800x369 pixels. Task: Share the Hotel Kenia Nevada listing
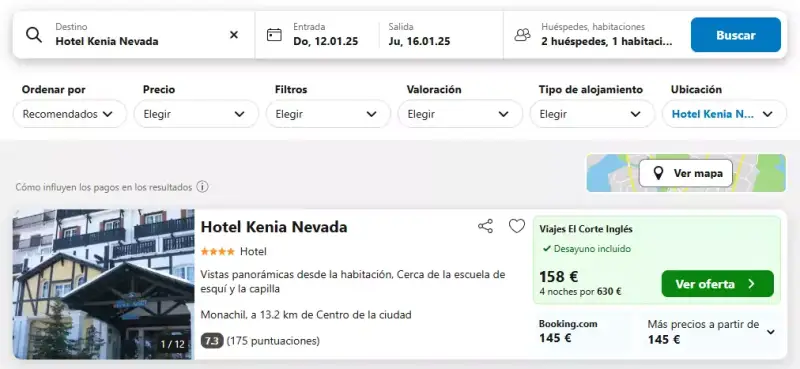[x=485, y=226]
